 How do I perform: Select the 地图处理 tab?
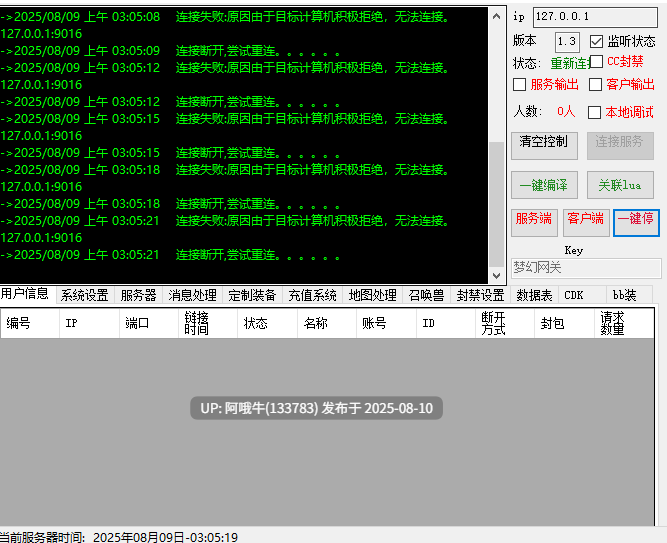tap(373, 295)
